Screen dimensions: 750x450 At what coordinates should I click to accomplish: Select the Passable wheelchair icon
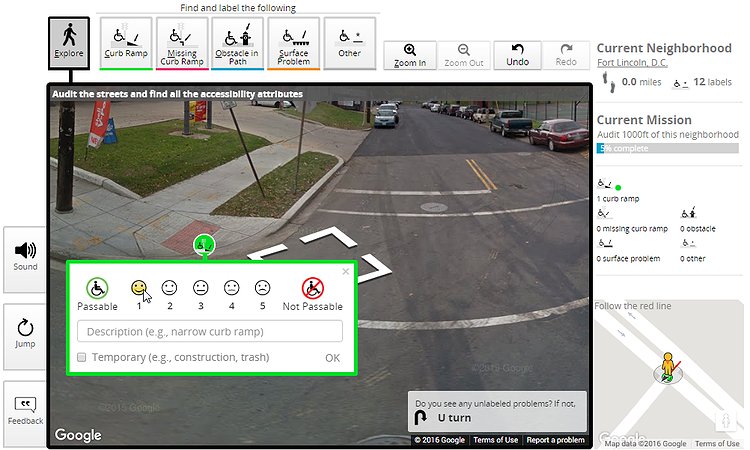coord(97,288)
